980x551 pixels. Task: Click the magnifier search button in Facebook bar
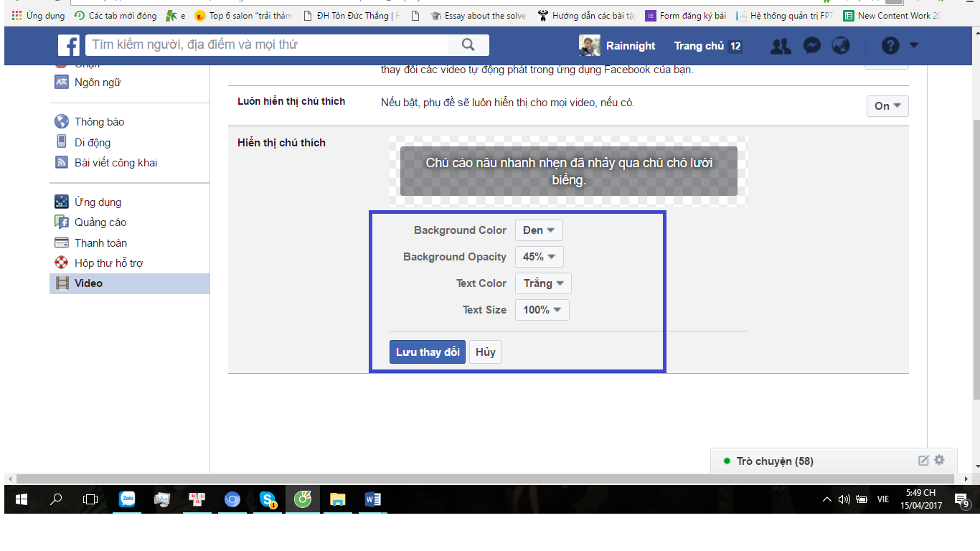pyautogui.click(x=468, y=45)
